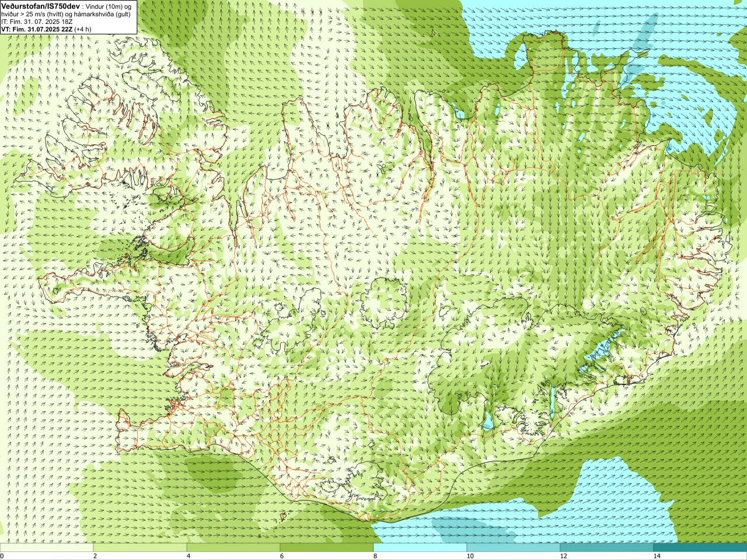Image resolution: width=747 pixels, height=560 pixels.
Task: Click the legend scale label "4"
Action: click(189, 556)
